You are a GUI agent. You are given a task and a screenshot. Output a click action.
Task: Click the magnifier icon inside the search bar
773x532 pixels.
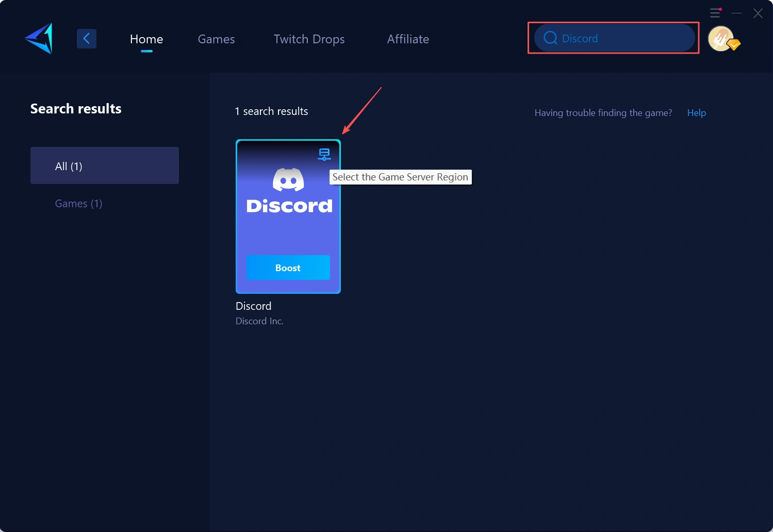[x=550, y=38]
